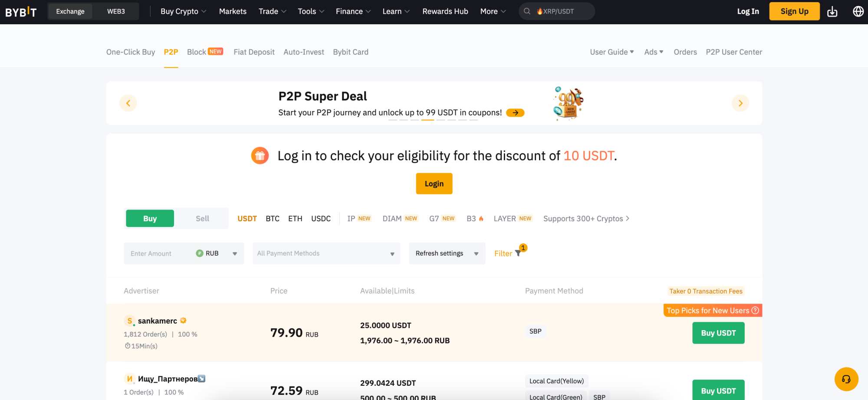Switch to the Fiat Deposit tab
The width and height of the screenshot is (868, 400).
253,52
